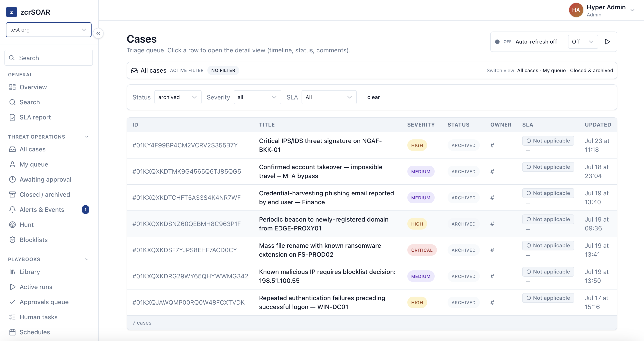The image size is (644, 341).
Task: Open the test org selector dropdown
Action: tap(48, 30)
